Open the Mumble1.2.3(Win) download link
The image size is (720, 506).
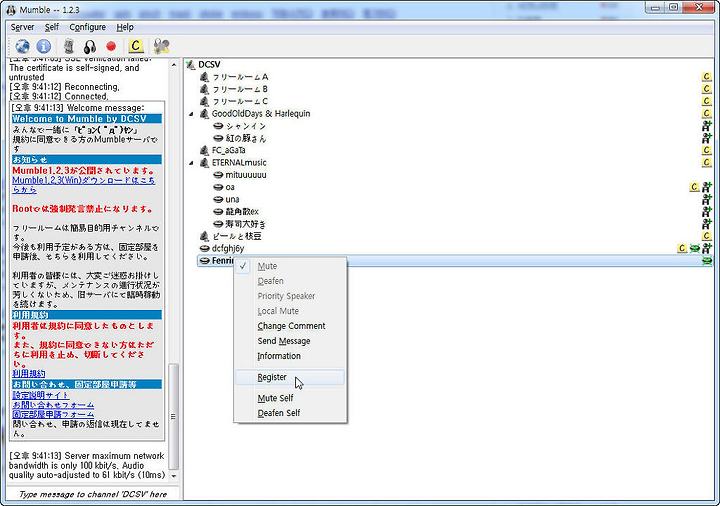(x=83, y=185)
